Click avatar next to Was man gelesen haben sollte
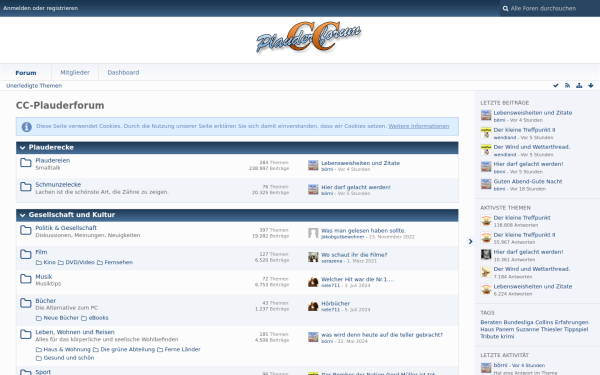 pos(313,233)
